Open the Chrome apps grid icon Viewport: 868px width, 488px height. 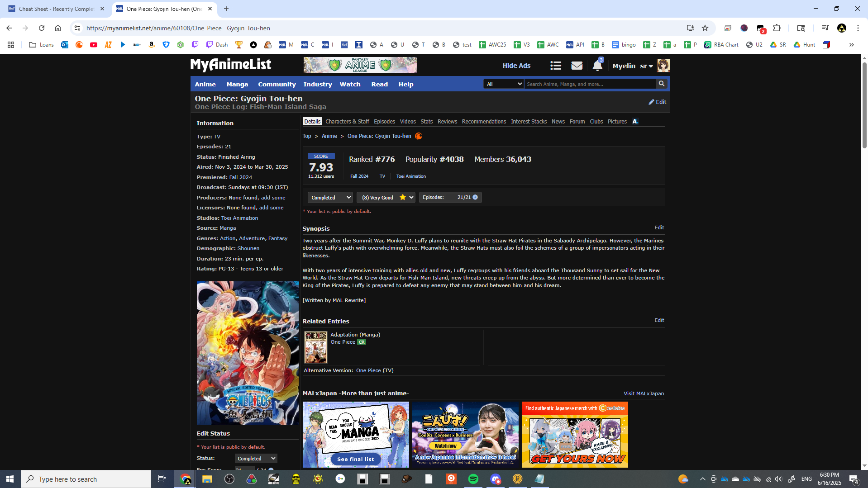coord(11,45)
